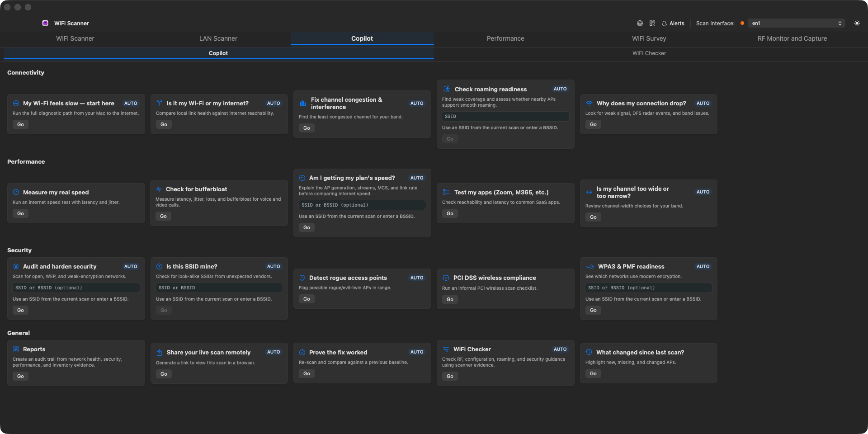Screen dimensions: 868x434
Task: Select the Copilot sub-tab
Action: tap(218, 53)
